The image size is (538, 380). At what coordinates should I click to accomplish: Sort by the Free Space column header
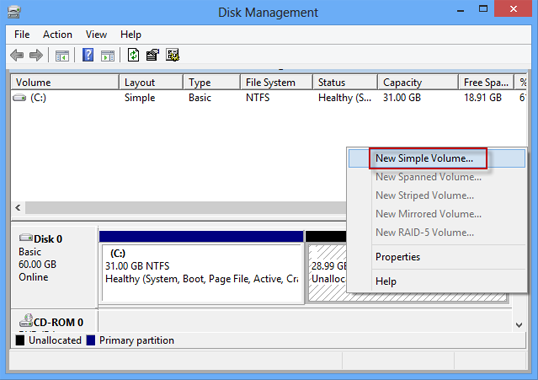click(x=486, y=82)
